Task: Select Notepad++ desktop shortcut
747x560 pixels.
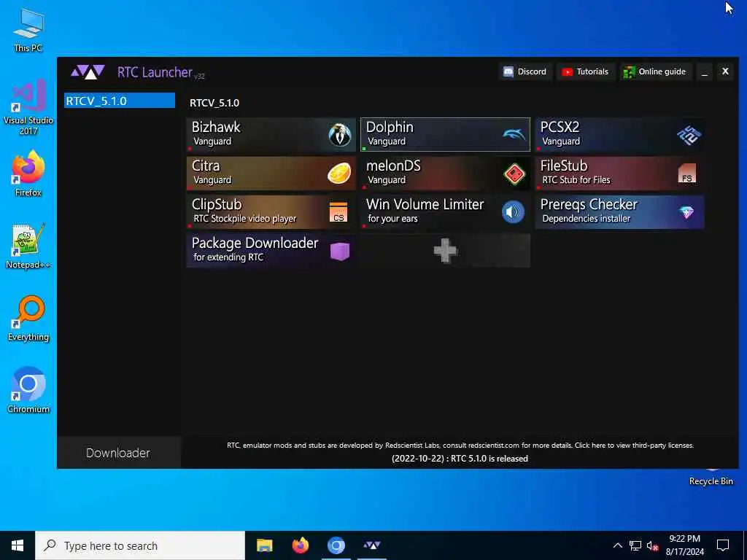Action: [x=28, y=246]
